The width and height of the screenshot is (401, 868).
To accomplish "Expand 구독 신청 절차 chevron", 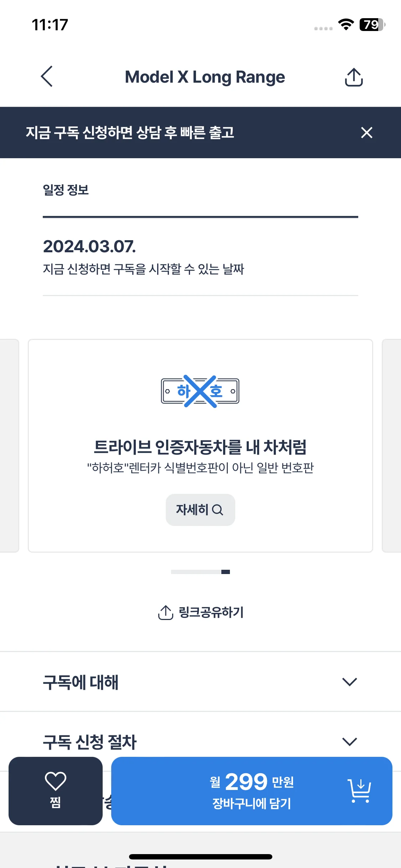I will (x=349, y=742).
